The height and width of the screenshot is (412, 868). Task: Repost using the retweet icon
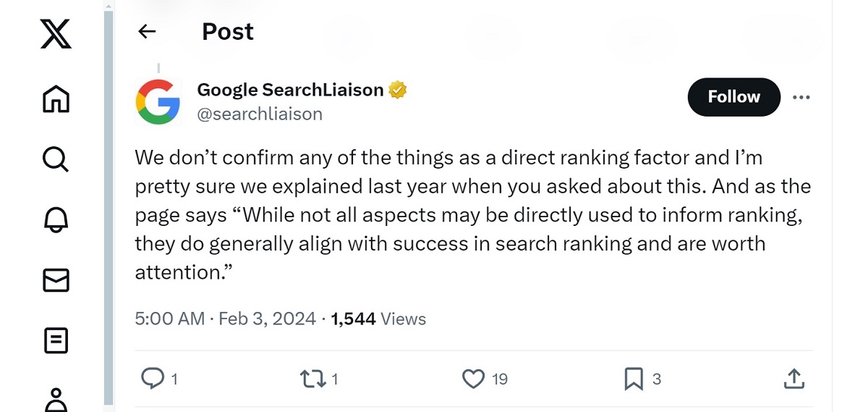tap(312, 378)
